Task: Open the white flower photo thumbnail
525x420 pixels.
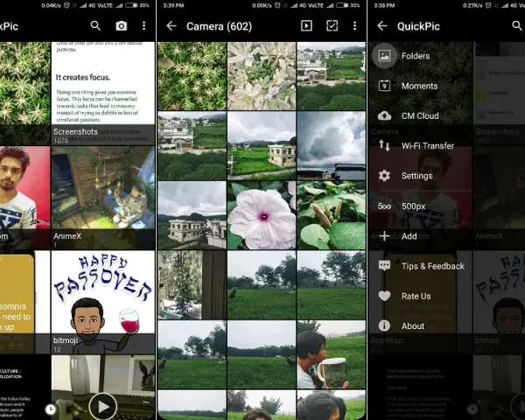Action: click(x=262, y=215)
